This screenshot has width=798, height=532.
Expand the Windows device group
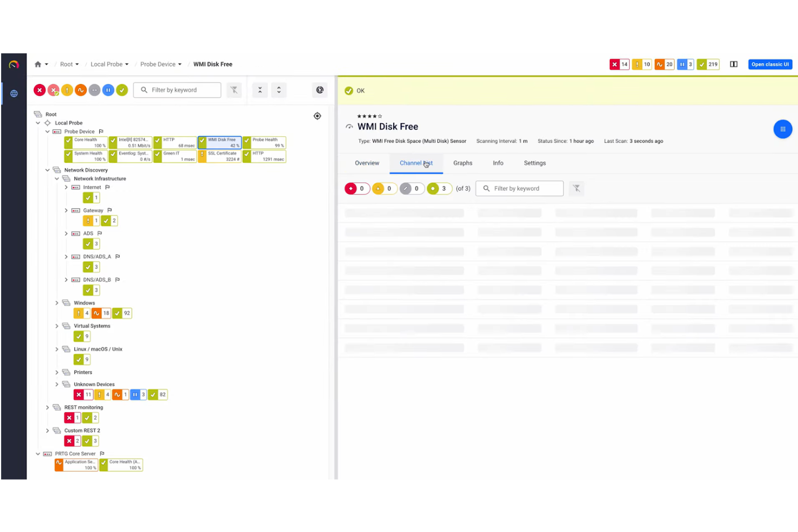coord(57,303)
